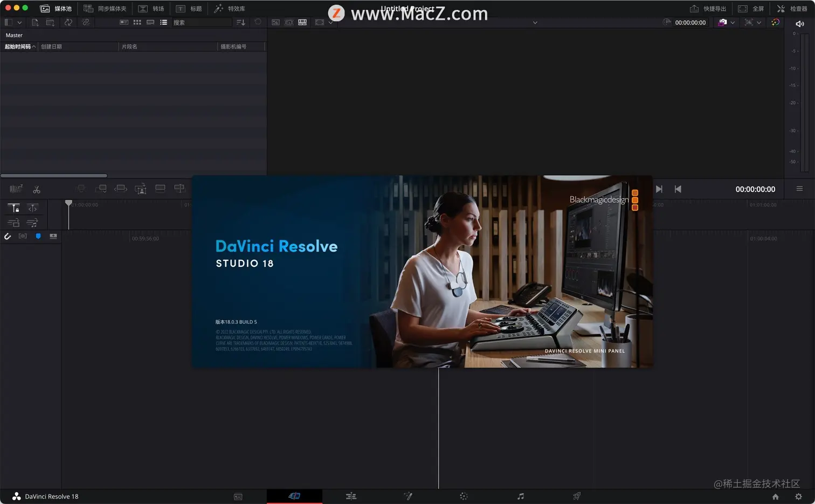
Task: Click import media file icon
Action: click(35, 22)
